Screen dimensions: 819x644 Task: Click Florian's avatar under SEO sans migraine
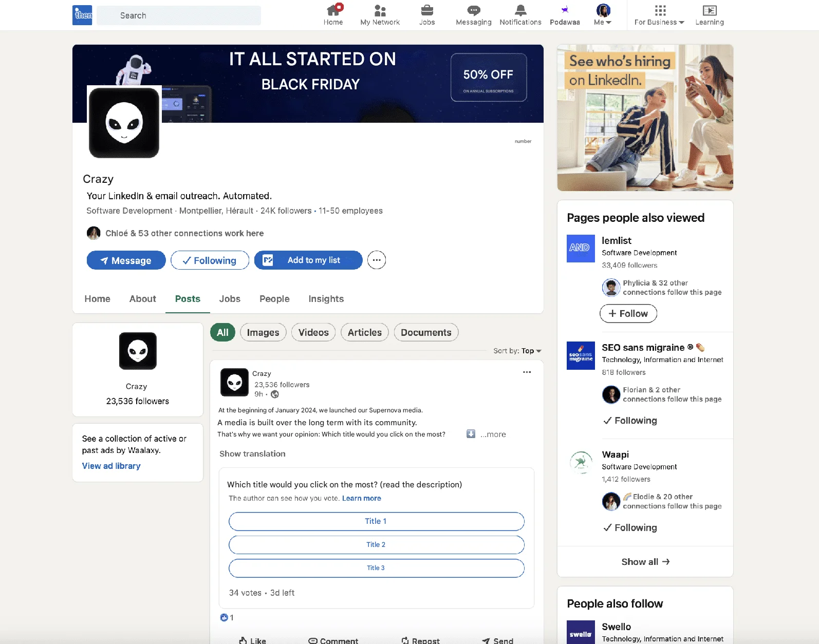tap(611, 394)
